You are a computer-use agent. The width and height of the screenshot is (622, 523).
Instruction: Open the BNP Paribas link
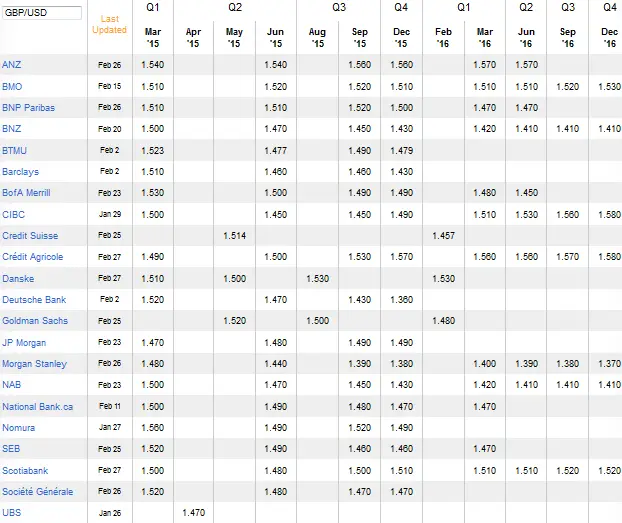(29, 108)
